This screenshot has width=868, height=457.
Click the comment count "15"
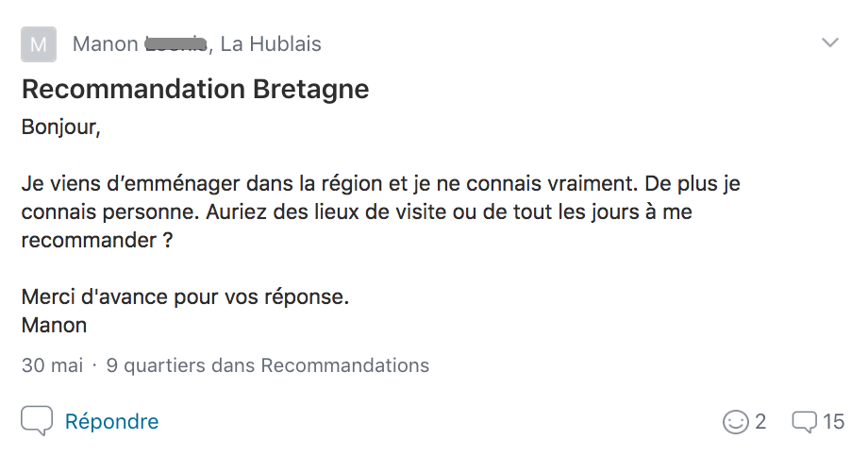pos(833,422)
